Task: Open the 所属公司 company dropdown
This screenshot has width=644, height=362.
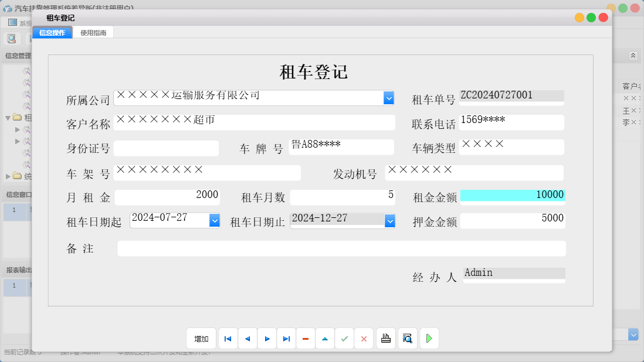Action: pos(388,98)
